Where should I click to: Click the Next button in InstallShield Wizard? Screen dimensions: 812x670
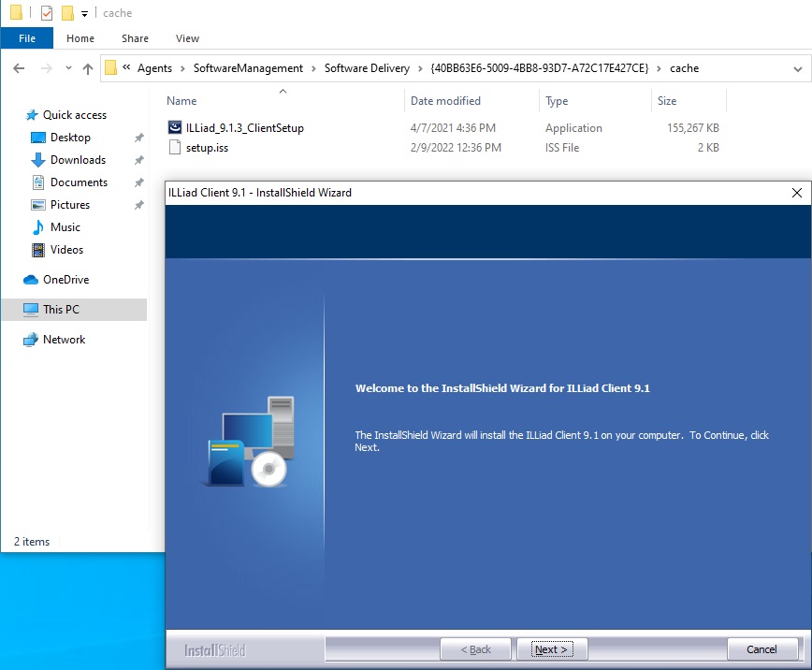(x=552, y=649)
